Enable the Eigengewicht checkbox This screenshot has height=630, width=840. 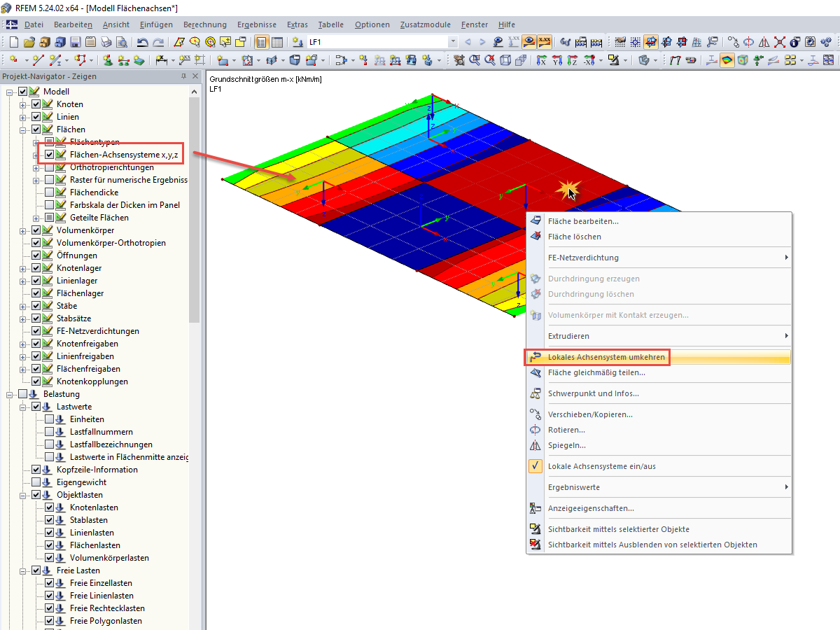[x=36, y=482]
